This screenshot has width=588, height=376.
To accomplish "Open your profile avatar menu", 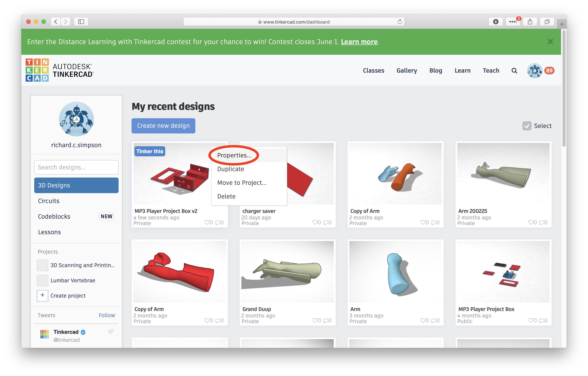I will 535,70.
